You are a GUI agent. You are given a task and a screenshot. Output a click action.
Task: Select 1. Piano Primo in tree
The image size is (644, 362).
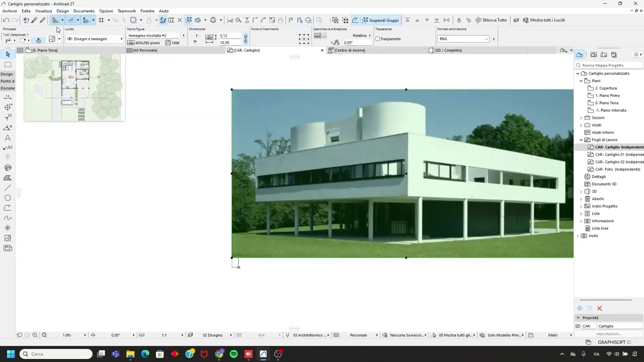click(607, 96)
